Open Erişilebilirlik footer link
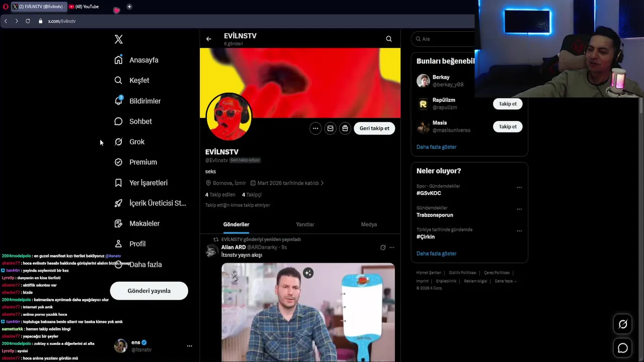The width and height of the screenshot is (644, 362). coord(446,281)
